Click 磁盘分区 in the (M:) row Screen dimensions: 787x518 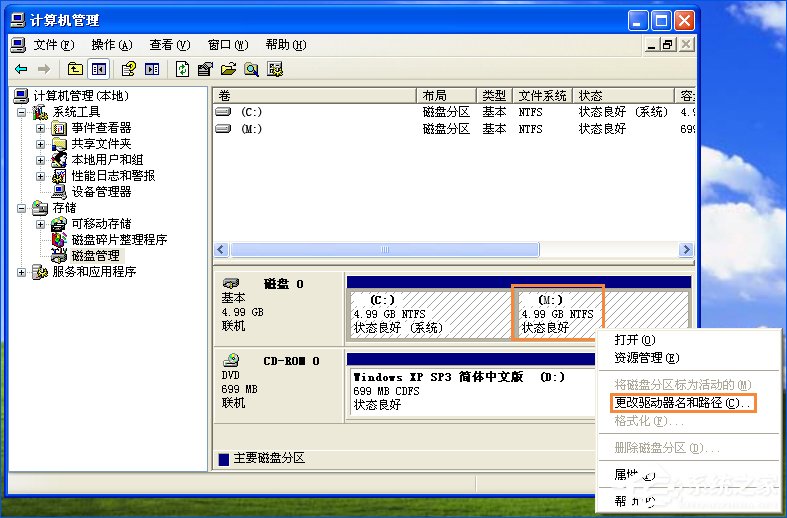[446, 128]
